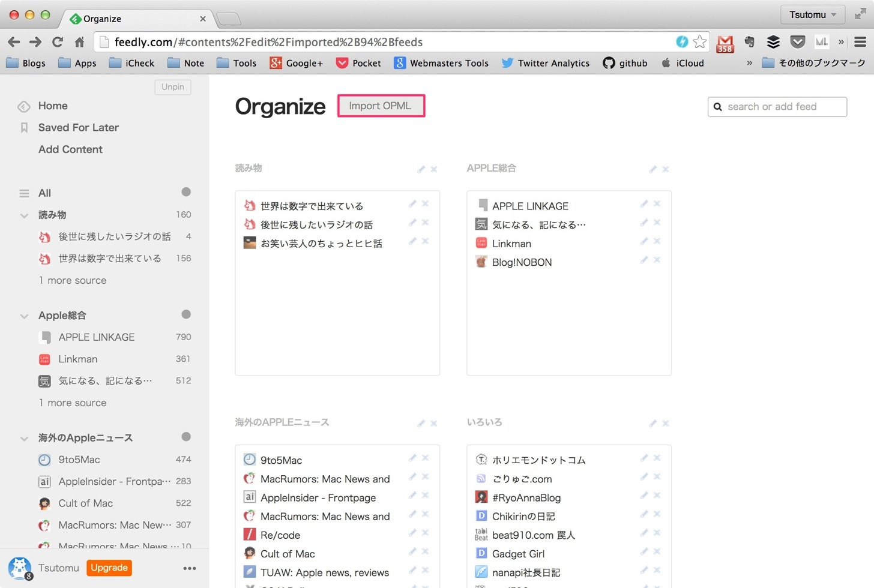
Task: Edit the 海外のAPPLEニュース category pencil icon
Action: pos(421,424)
